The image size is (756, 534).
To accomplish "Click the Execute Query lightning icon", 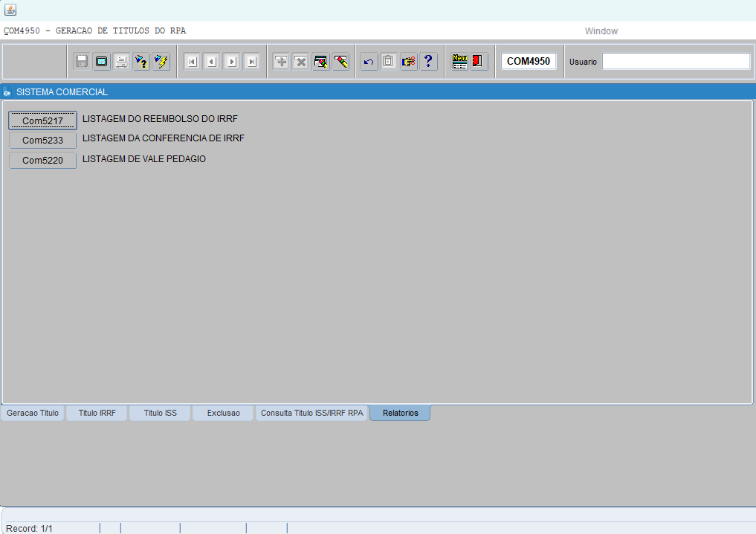I will coord(161,62).
